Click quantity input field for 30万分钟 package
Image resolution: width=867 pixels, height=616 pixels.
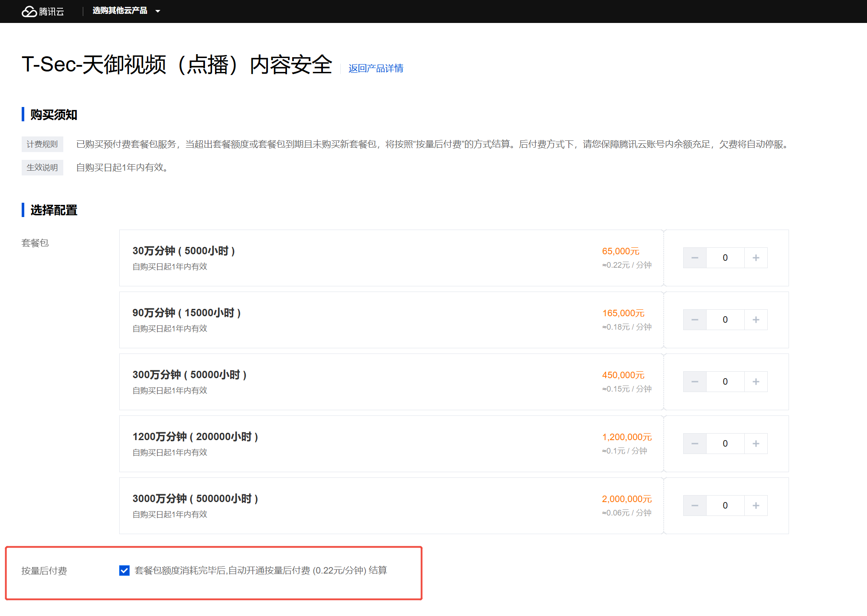pos(725,258)
